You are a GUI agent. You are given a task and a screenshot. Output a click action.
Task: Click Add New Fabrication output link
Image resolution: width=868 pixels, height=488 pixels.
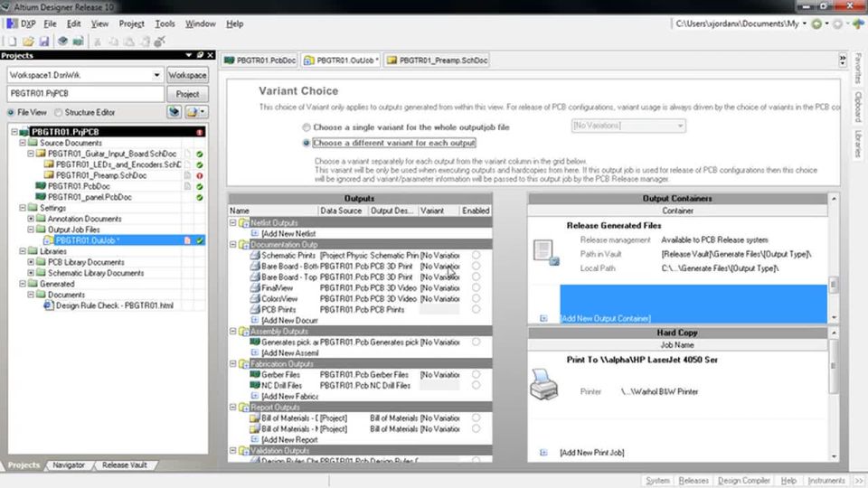(289, 396)
